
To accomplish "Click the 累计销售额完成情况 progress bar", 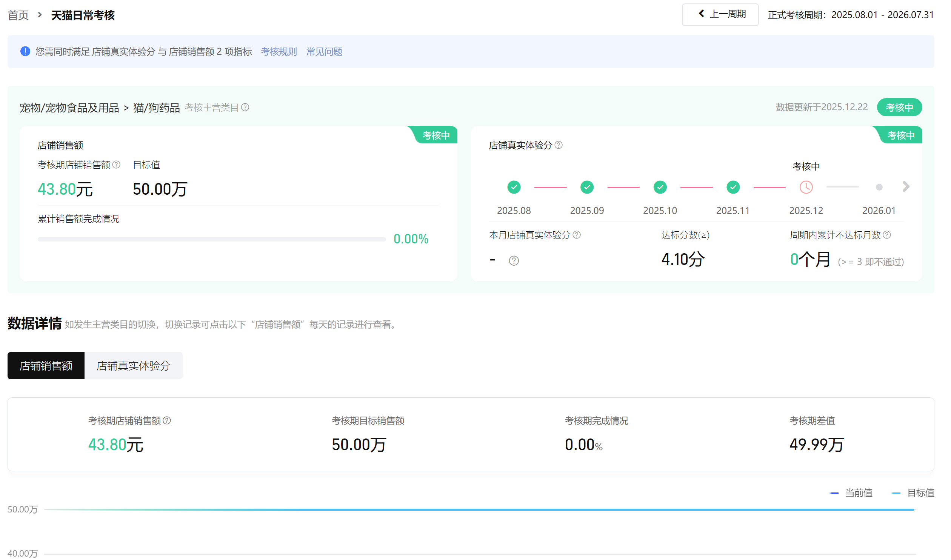I will (211, 239).
